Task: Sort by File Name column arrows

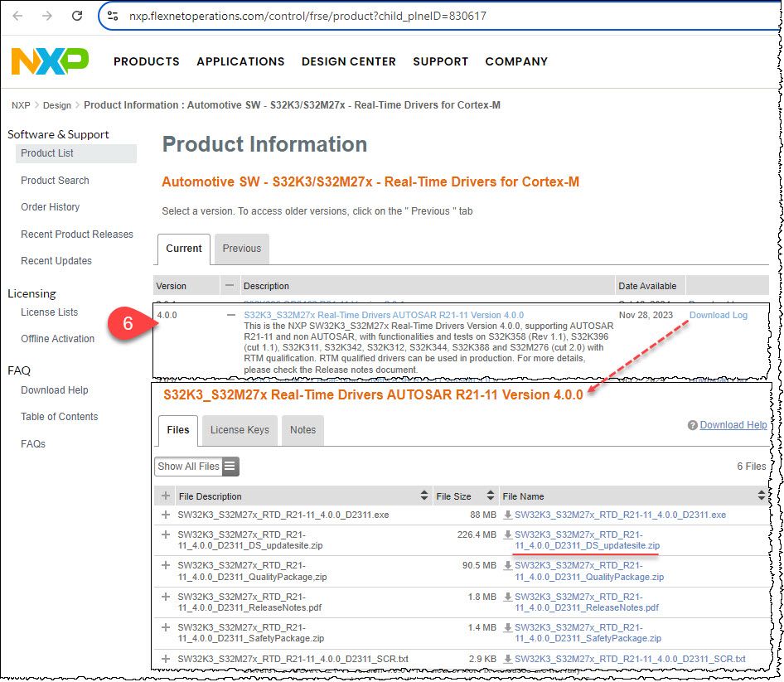Action: tap(761, 496)
